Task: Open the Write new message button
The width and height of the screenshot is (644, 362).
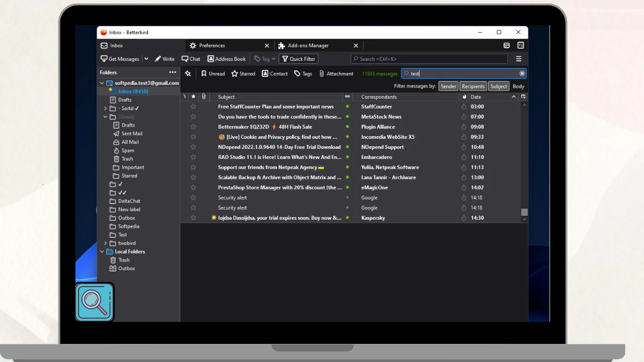Action: [165, 59]
